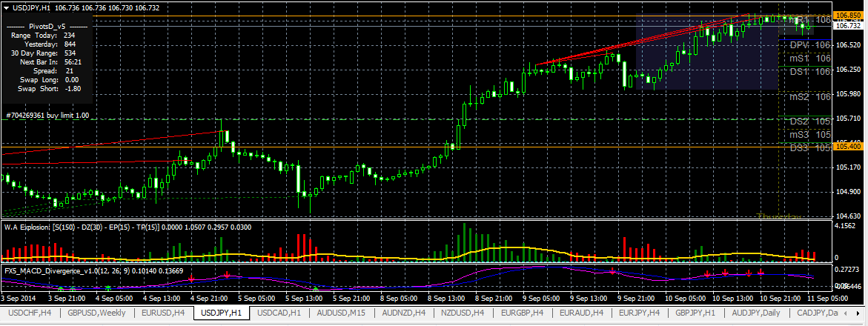The width and height of the screenshot is (868, 326).
Task: Open the AUDJPY,Daily chart tab
Action: 758,313
